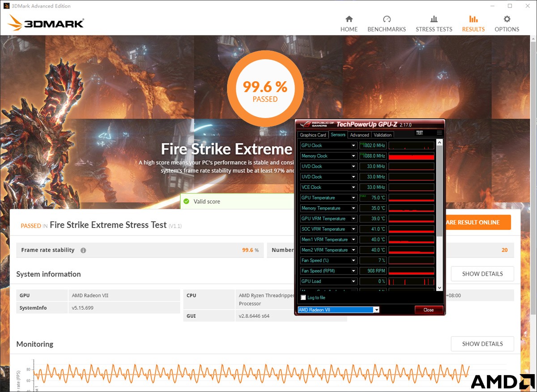Screen dimensions: 537x392
Task: Expand the GPU Load sensor dropdown
Action: click(354, 281)
